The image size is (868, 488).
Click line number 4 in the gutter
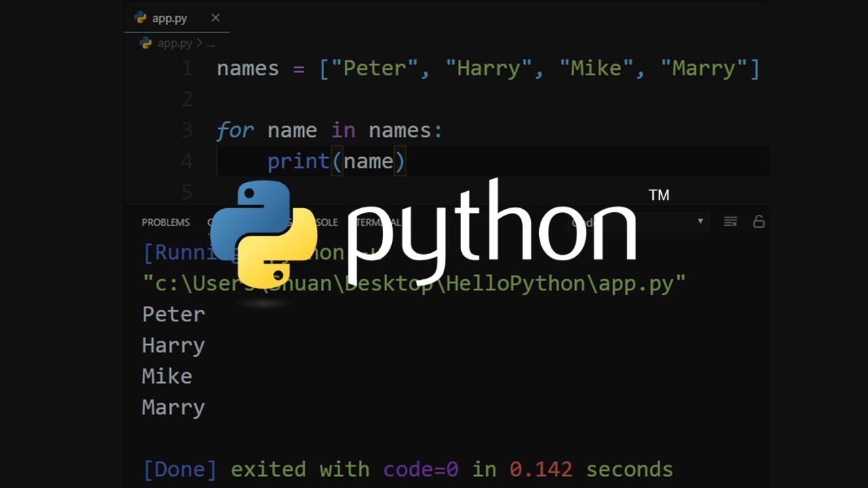tap(187, 161)
